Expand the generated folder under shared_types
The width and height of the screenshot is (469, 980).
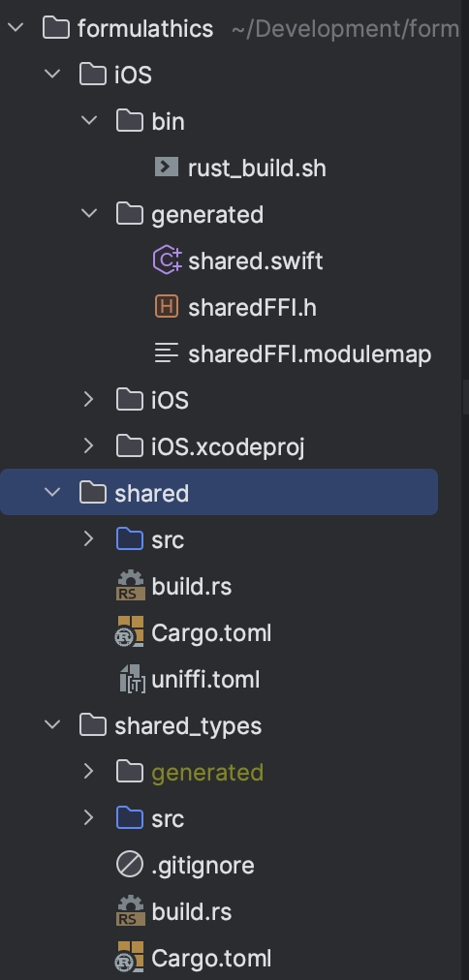pyautogui.click(x=89, y=771)
